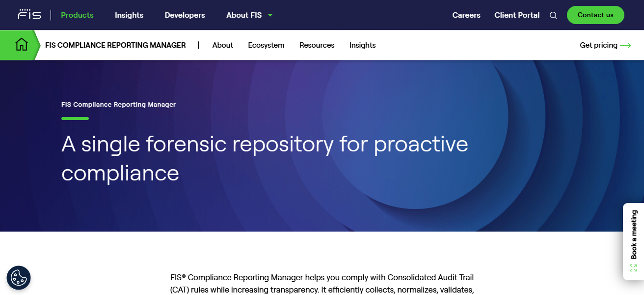Select Insights in the top navigation
644x295 pixels.
129,15
